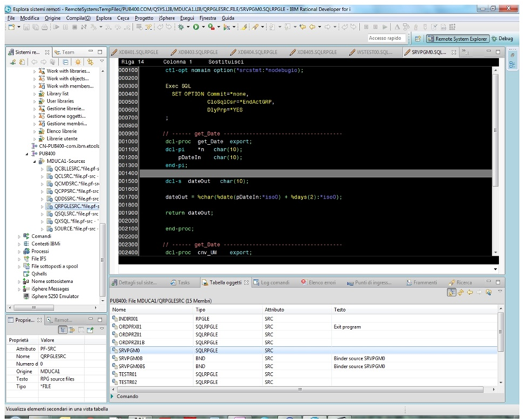Click the Link with Editor icon in remote systems view
This screenshot has width=524, height=420.
[x=90, y=62]
